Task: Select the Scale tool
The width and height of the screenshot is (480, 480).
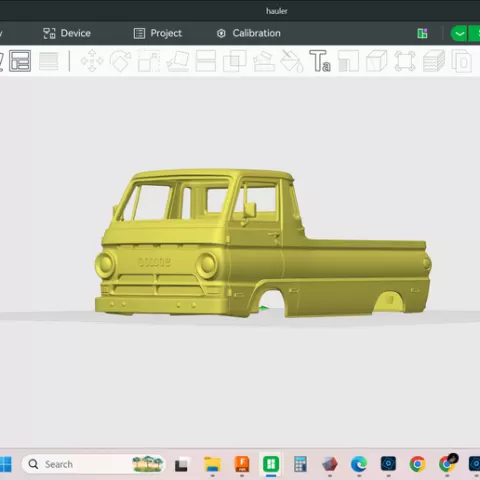Action: pos(149,61)
